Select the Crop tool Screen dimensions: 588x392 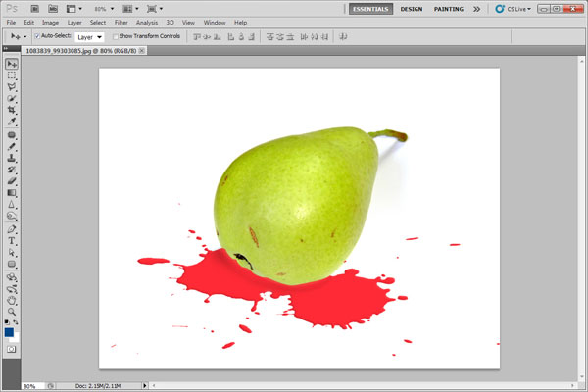[12, 111]
